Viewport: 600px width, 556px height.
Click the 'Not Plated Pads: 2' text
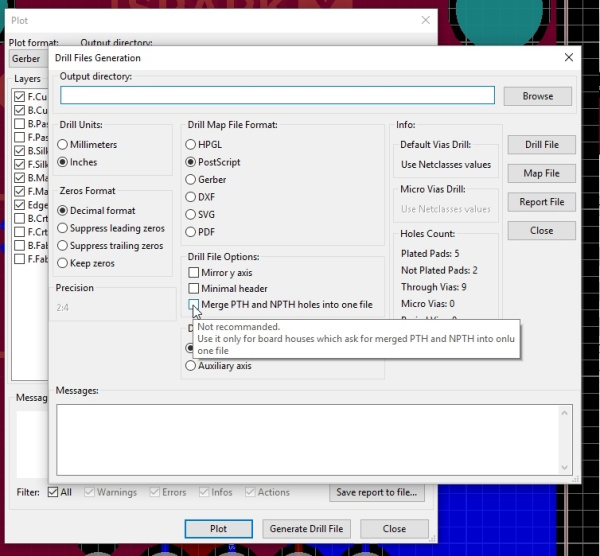point(439,271)
